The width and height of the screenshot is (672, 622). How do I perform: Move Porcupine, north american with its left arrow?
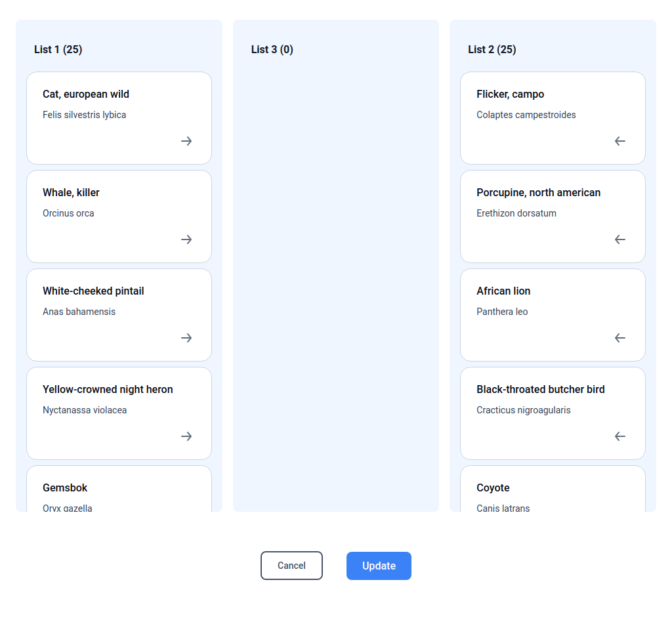(x=619, y=239)
